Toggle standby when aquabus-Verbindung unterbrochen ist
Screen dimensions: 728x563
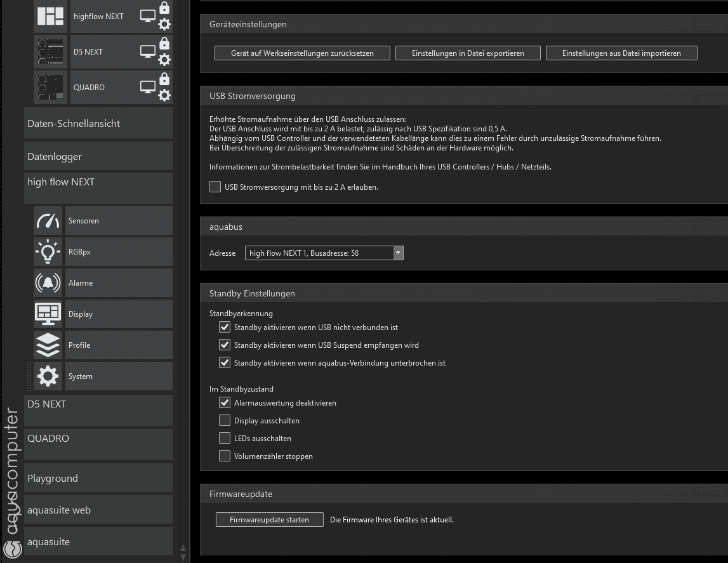[x=225, y=362]
